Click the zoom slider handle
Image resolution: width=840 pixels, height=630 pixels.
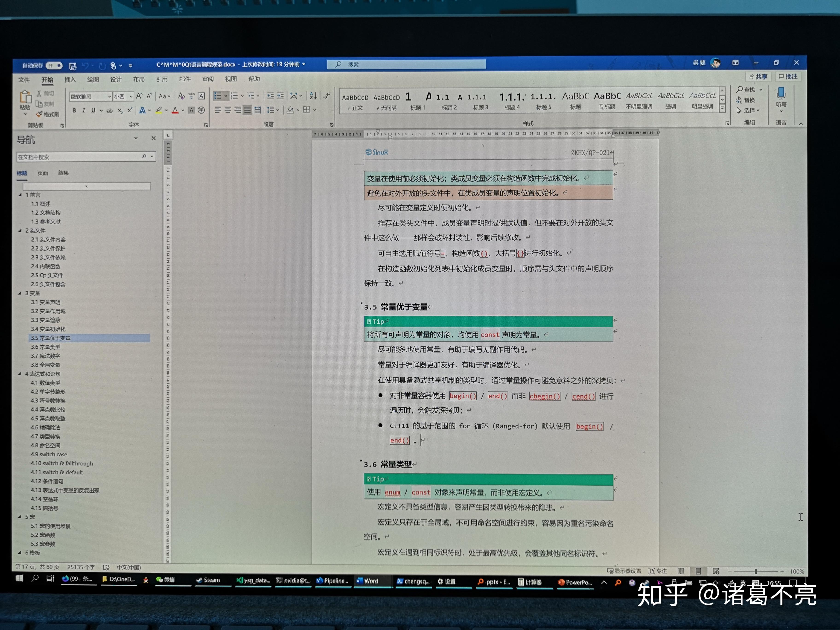click(x=756, y=571)
